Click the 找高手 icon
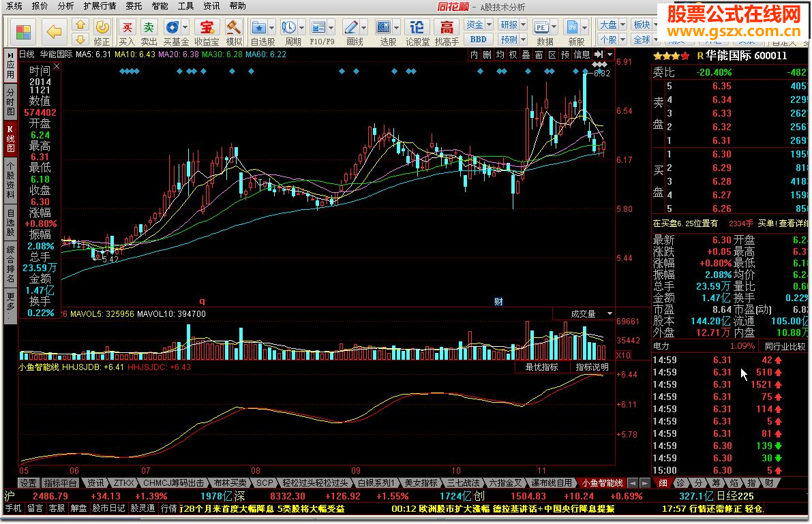The height and width of the screenshot is (524, 812). point(447,32)
